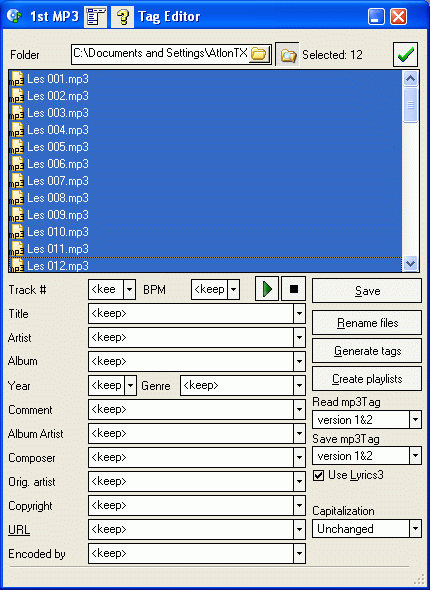The width and height of the screenshot is (430, 590).
Task: Click mp3 icon of Les 009.mp3
Action: (16, 215)
